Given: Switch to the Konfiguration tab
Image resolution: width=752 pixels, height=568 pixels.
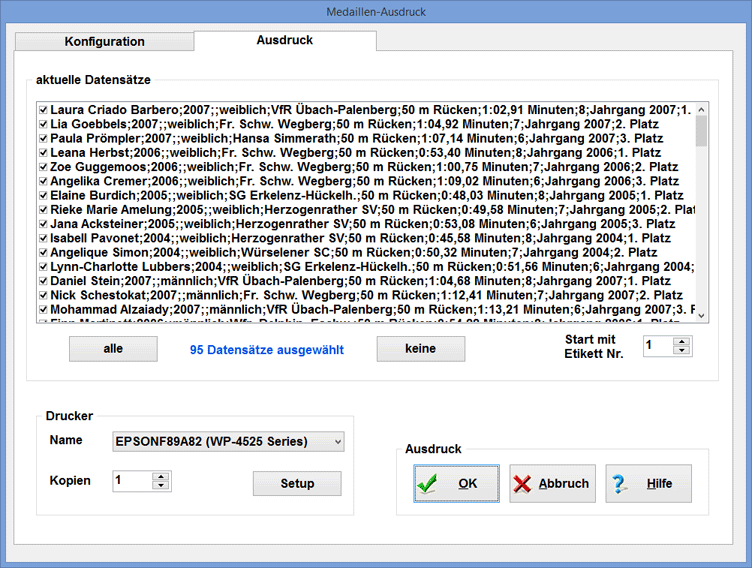Looking at the screenshot, I should (x=105, y=42).
